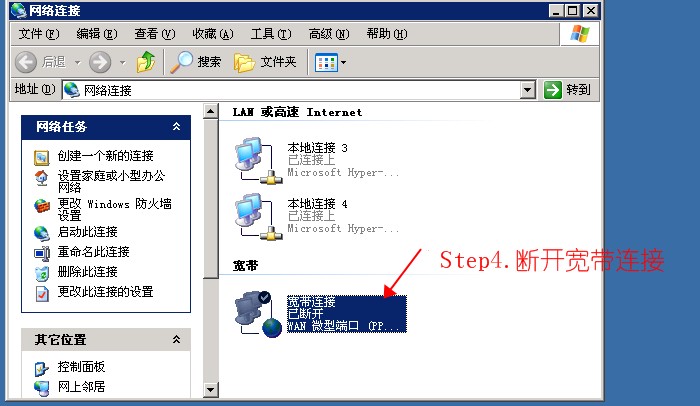Viewport: 700px width, 406px height.
Task: Collapse the 其它位置 panel
Action: click(176, 339)
